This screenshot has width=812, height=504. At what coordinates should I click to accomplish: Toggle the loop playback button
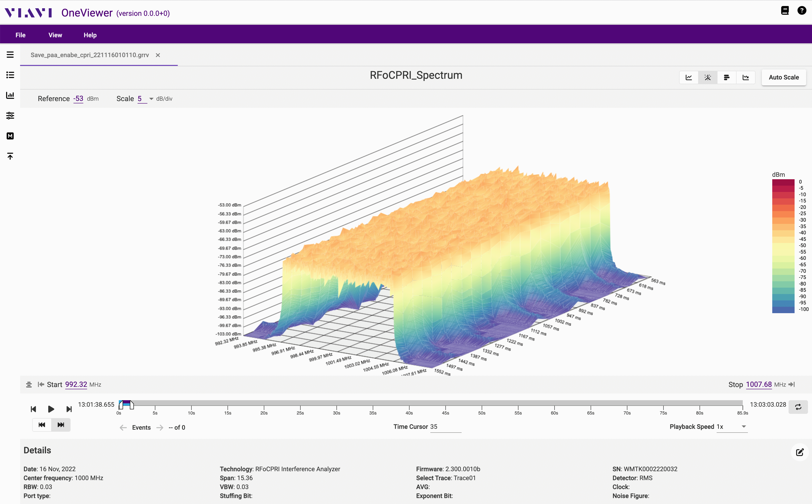(798, 407)
